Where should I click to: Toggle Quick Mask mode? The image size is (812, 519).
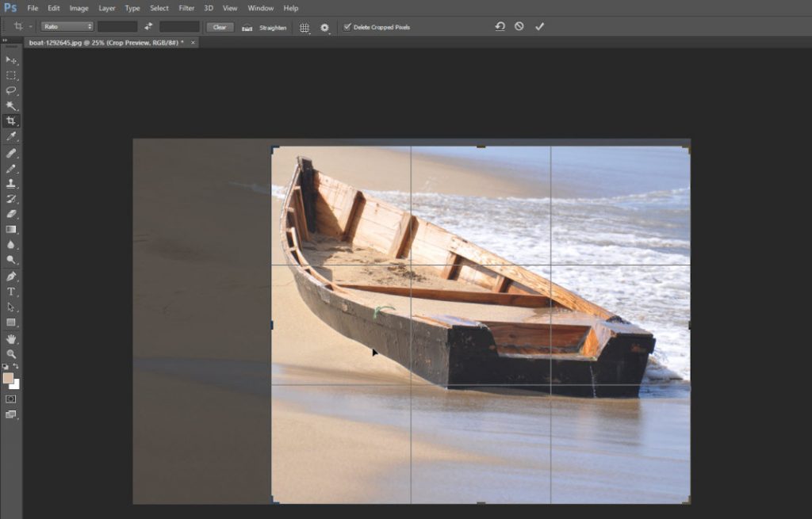point(10,399)
